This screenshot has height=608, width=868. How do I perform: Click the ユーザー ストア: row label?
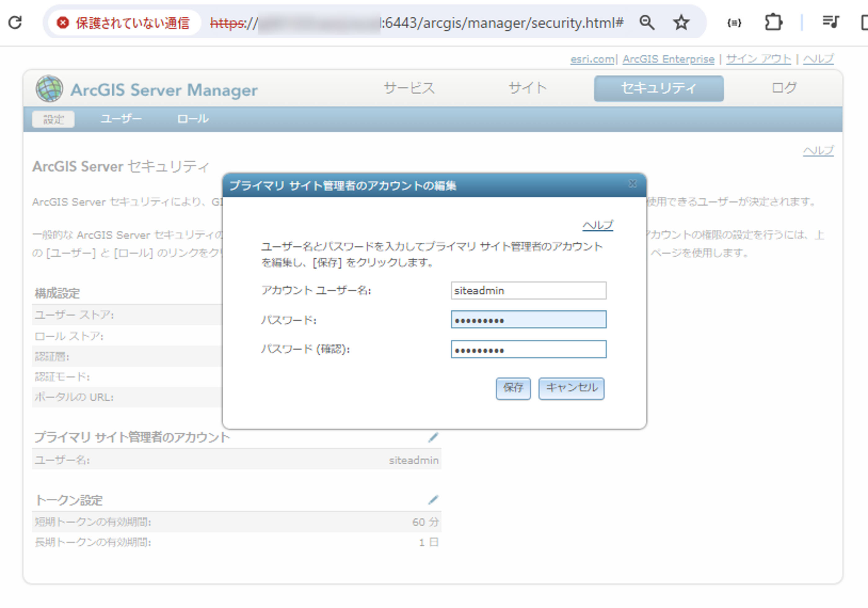pyautogui.click(x=74, y=315)
